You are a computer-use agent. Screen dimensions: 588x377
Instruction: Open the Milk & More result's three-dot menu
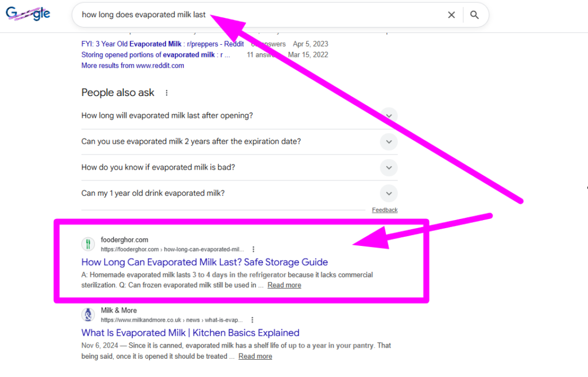pyautogui.click(x=253, y=320)
